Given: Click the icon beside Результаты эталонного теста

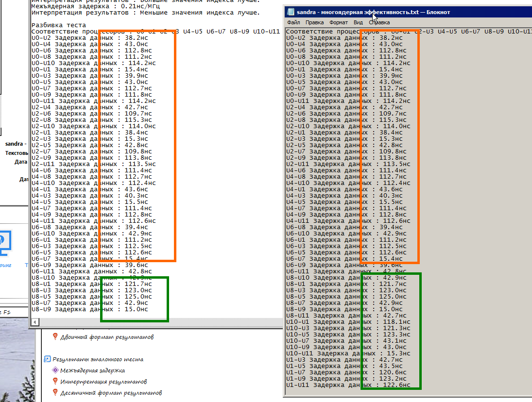Looking at the screenshot, I should (x=48, y=359).
